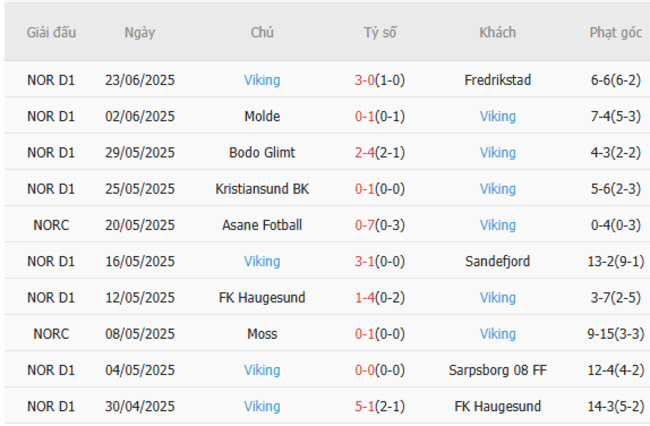Click the Asane Fotball team link
650x426 pixels.
262,225
